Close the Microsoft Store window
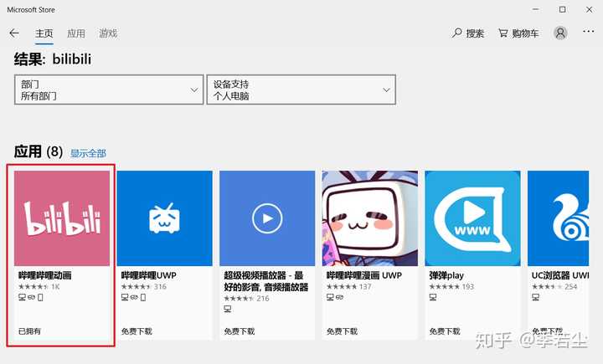This screenshot has width=603, height=364. [x=589, y=9]
